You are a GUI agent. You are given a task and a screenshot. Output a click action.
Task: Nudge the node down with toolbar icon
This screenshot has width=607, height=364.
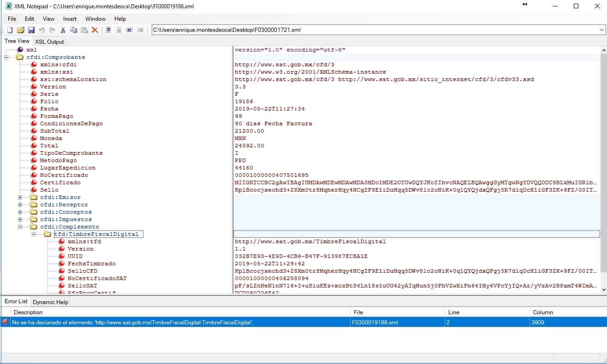point(119,30)
